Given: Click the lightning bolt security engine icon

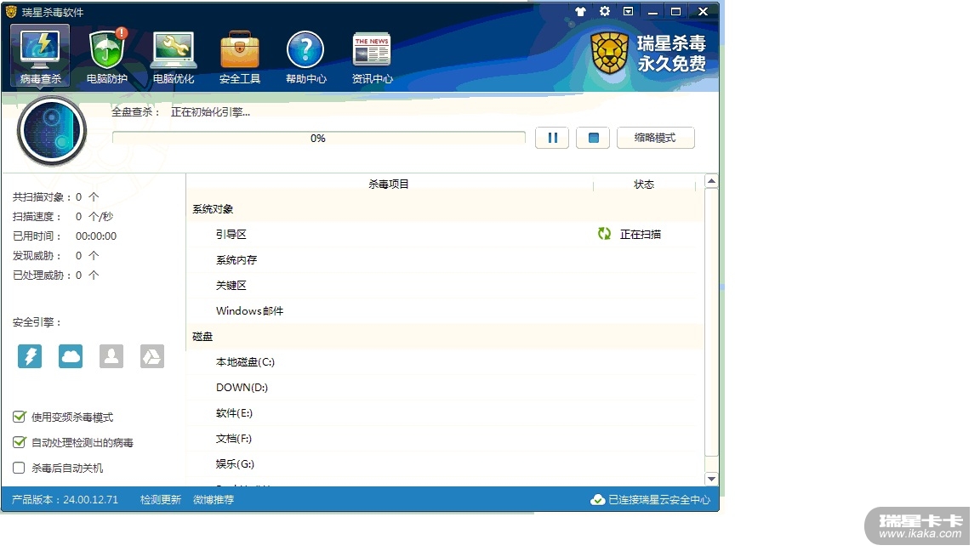Looking at the screenshot, I should coord(30,356).
